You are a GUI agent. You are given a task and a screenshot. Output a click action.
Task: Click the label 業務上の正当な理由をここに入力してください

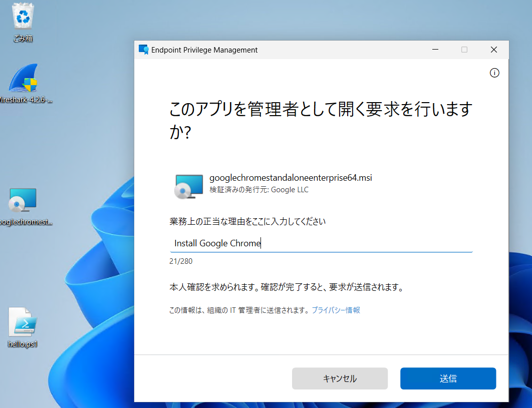tap(247, 221)
